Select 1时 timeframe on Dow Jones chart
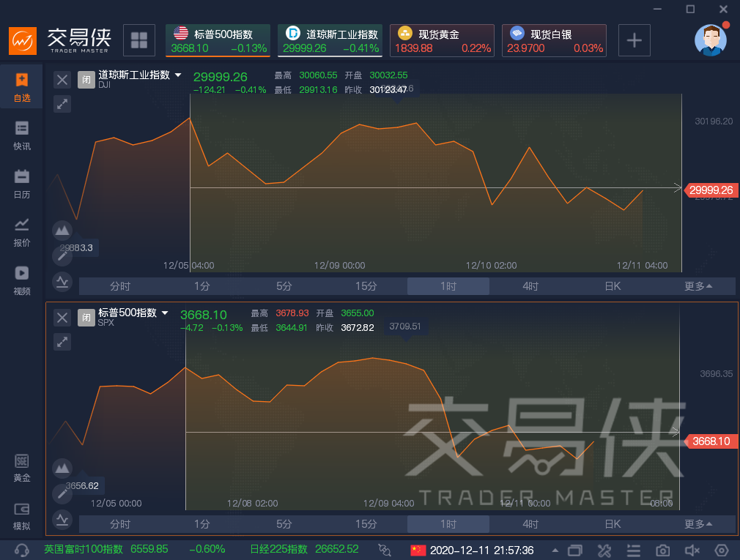The height and width of the screenshot is (560, 740). [x=448, y=286]
